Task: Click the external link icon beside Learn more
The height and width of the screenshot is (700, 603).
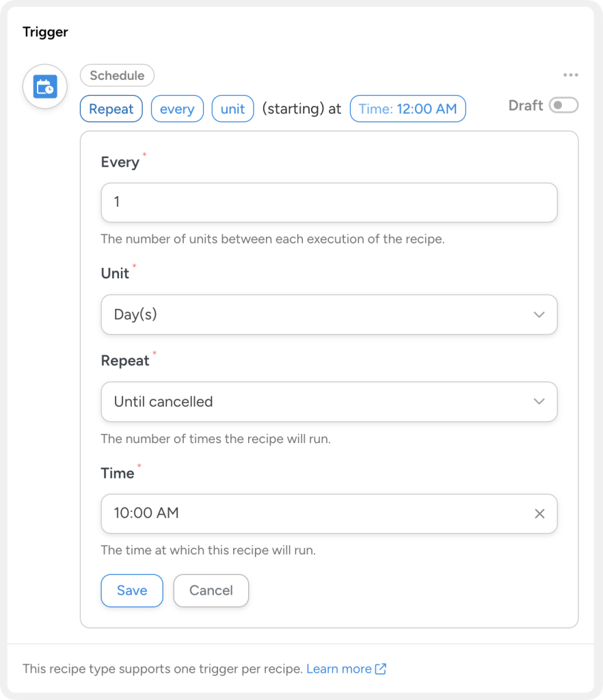Action: (x=381, y=669)
